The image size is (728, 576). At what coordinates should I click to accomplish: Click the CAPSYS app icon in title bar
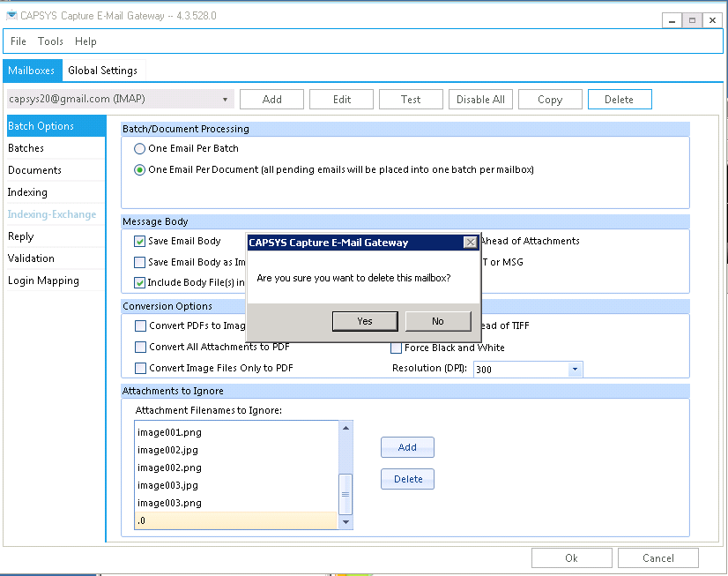11,15
